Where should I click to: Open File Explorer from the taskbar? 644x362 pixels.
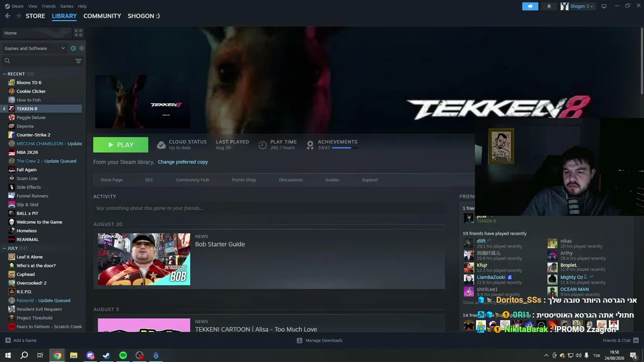pyautogui.click(x=73, y=355)
